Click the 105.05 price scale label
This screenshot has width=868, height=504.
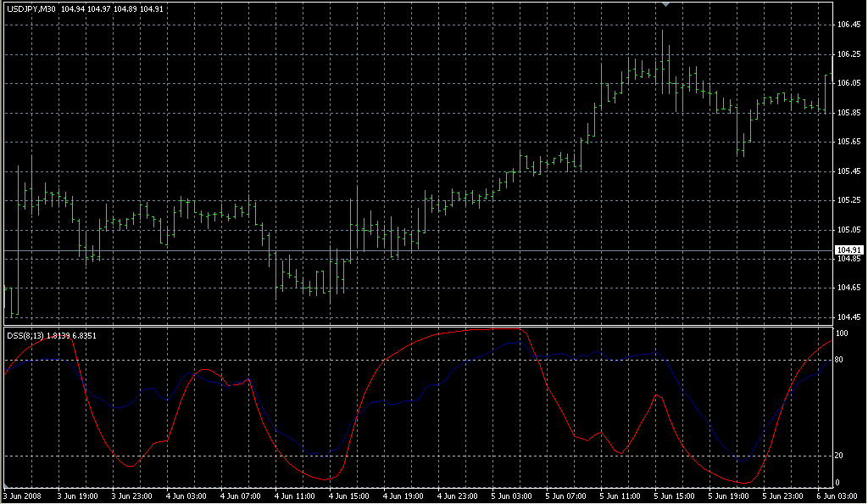[848, 229]
